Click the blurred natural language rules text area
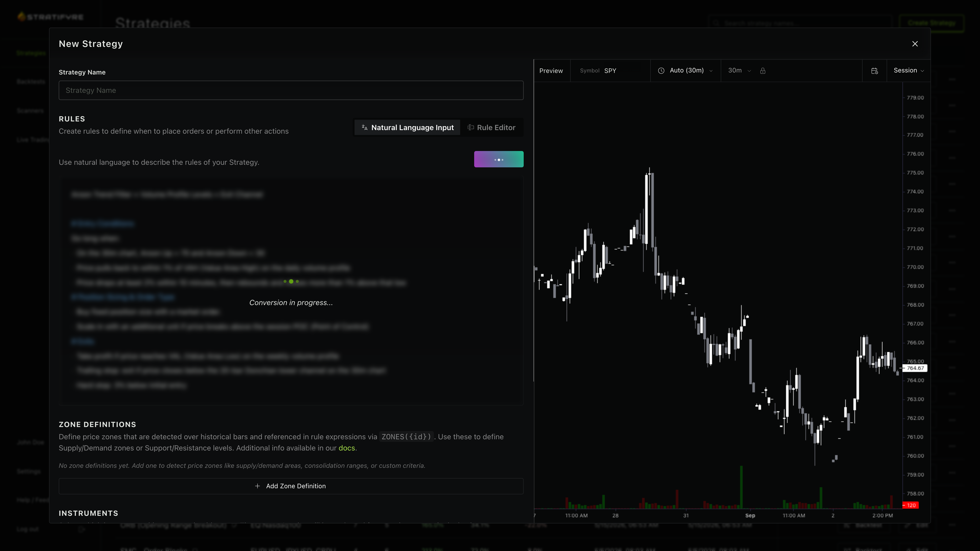Image resolution: width=980 pixels, height=551 pixels. click(x=291, y=291)
